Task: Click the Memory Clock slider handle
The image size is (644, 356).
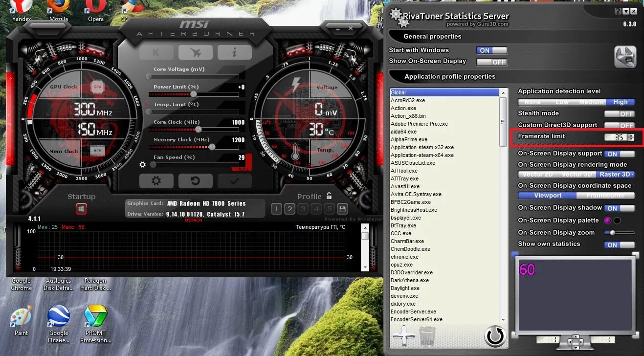Action: pyautogui.click(x=212, y=147)
